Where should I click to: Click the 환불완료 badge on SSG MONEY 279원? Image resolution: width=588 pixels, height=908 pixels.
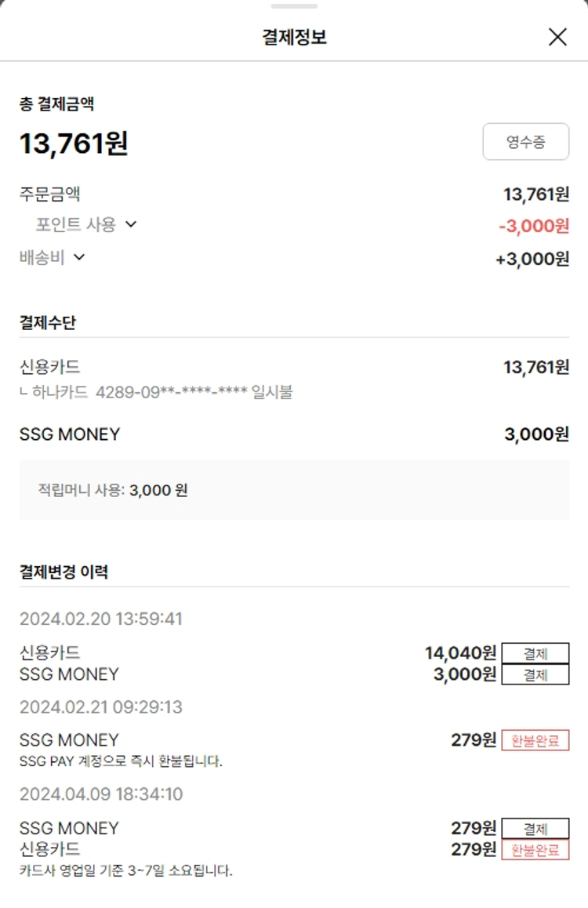pyautogui.click(x=535, y=740)
